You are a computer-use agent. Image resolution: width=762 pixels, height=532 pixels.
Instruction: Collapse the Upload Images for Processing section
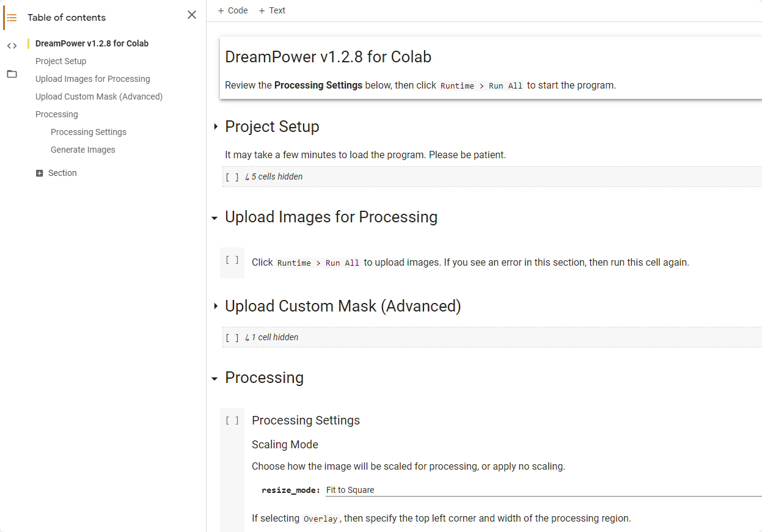coord(214,218)
